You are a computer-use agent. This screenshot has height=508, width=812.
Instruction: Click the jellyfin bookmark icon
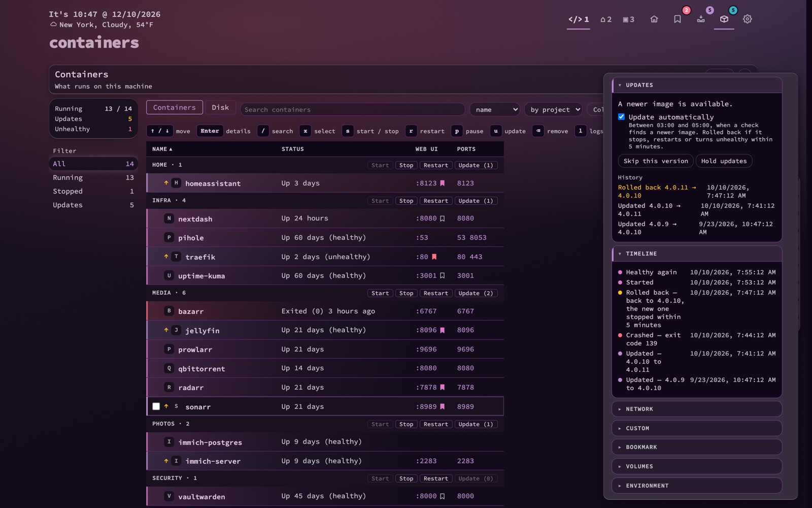442,330
